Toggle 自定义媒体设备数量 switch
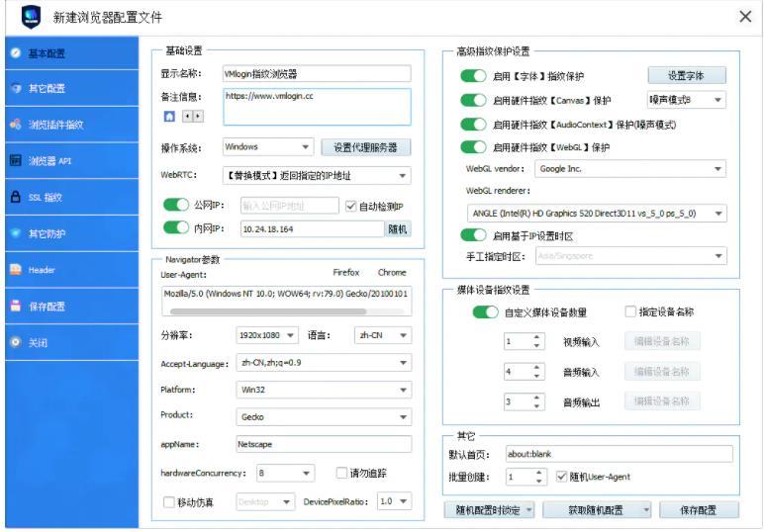The width and height of the screenshot is (764, 532). point(485,312)
